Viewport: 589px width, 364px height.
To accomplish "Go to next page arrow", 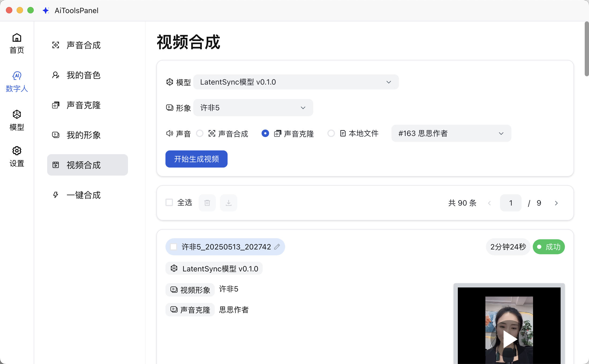I will pyautogui.click(x=556, y=203).
